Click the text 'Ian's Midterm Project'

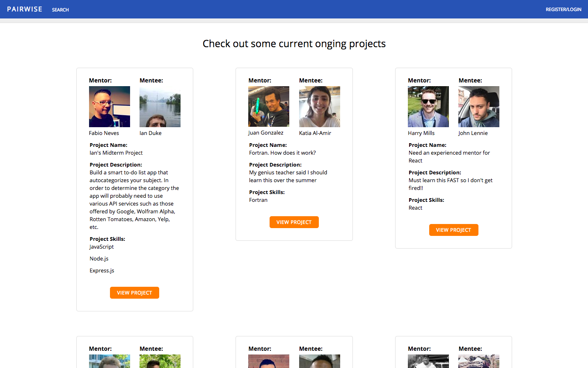(116, 153)
